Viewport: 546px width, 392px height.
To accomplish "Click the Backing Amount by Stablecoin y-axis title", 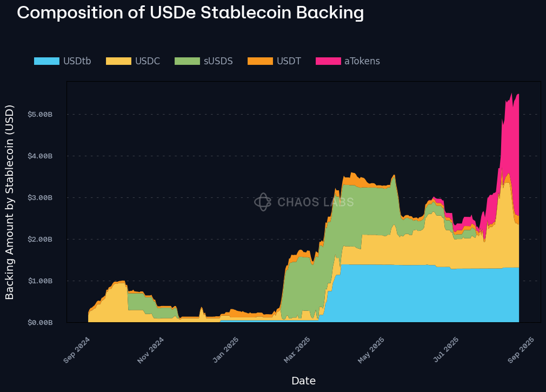I will 10,202.
